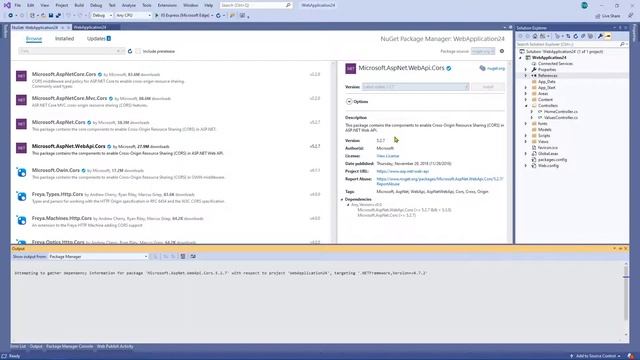Click Freya.Types.Http.Cors package icon

pyautogui.click(x=21, y=196)
